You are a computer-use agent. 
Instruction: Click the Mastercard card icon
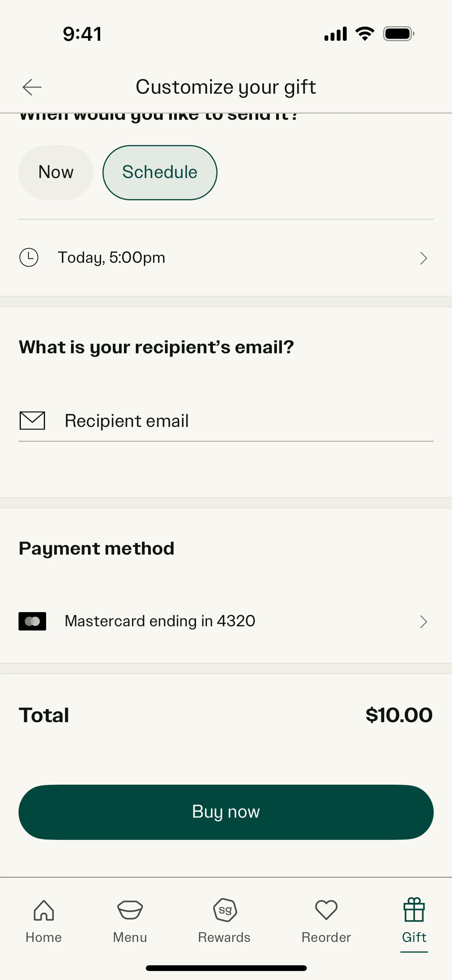pos(32,621)
